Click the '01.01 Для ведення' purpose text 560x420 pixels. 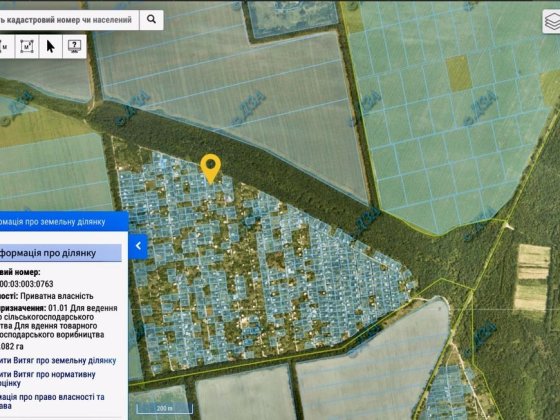[x=83, y=308]
